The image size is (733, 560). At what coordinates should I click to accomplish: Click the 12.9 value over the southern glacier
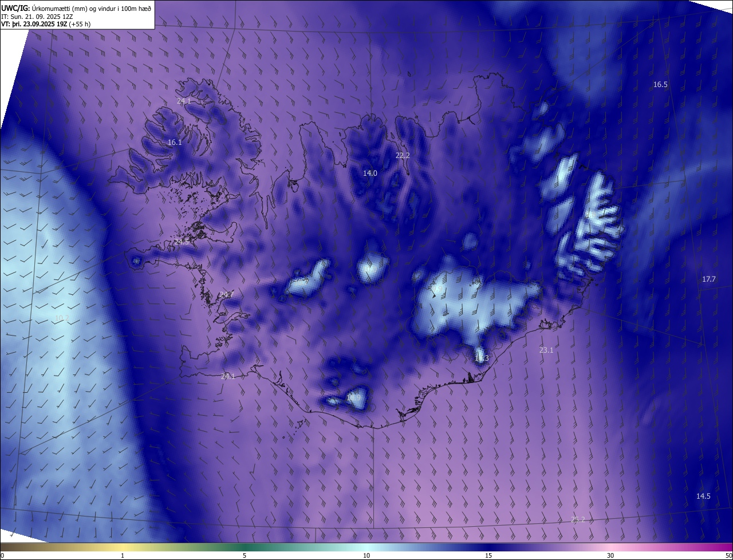click(354, 398)
